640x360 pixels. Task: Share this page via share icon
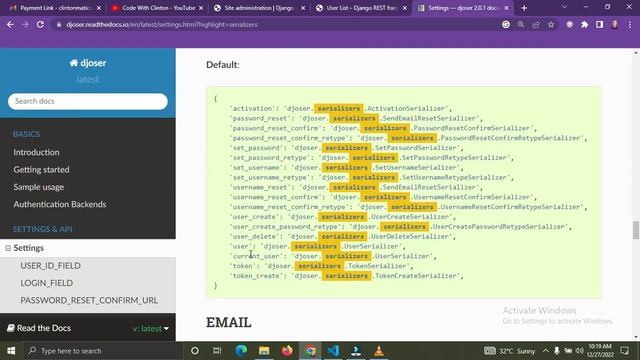point(536,24)
